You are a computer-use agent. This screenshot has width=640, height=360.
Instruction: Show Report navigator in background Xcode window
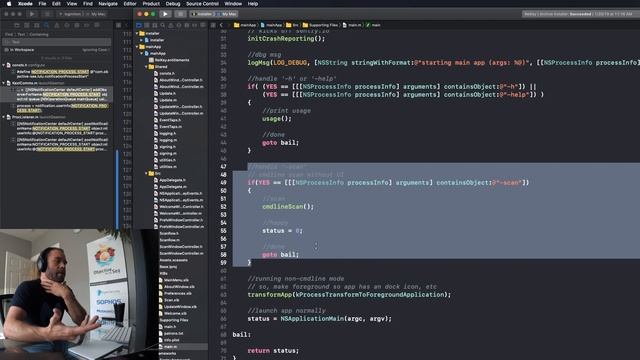tap(97, 25)
